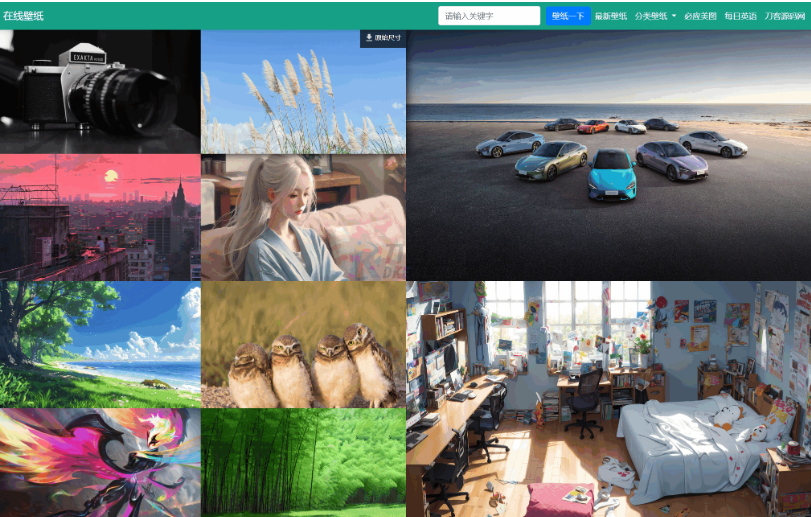The width and height of the screenshot is (811, 517).
Task: Open the four owls wallpaper
Action: [303, 345]
